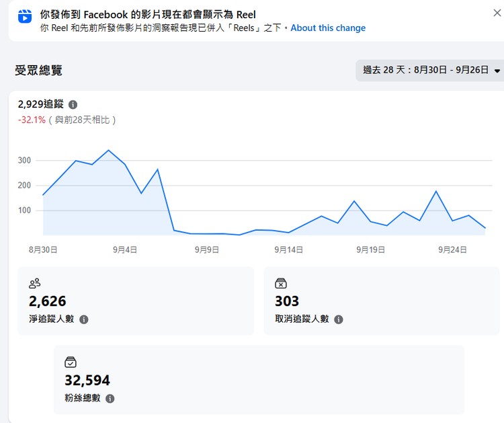This screenshot has width=504, height=423.
Task: Click the info icon next to 2,929追蹤
Action: [x=73, y=104]
